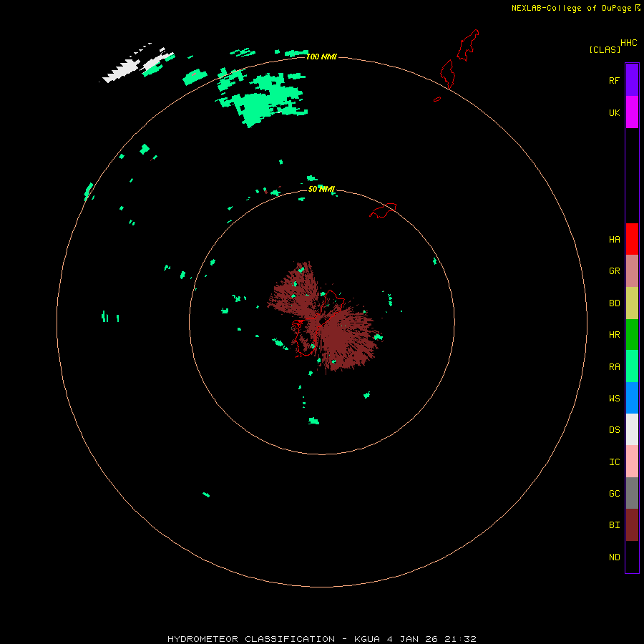
Task: Select the GC gray legend swatch
Action: pos(632,493)
